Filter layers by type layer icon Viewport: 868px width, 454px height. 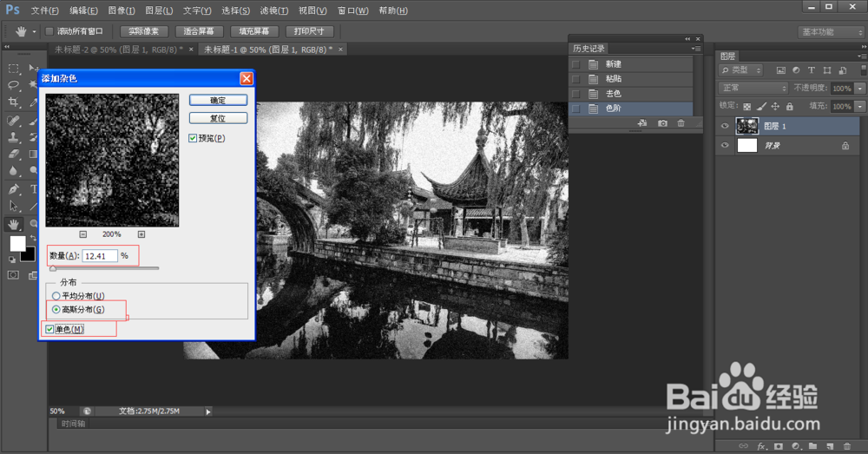click(x=811, y=70)
